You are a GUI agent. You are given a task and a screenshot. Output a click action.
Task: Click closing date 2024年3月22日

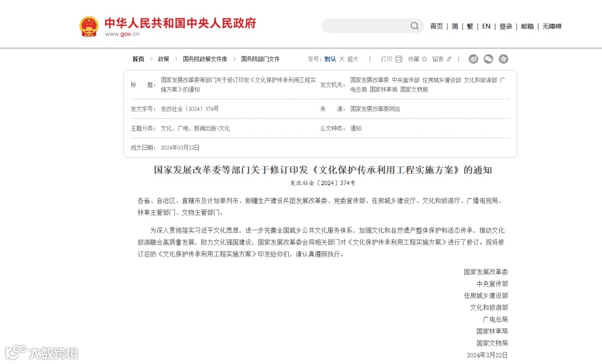pyautogui.click(x=487, y=355)
